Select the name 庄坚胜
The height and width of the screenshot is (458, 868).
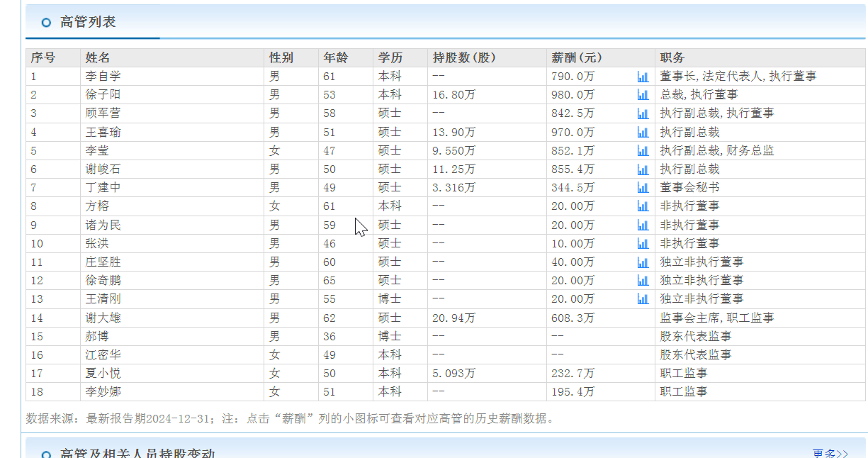(x=103, y=262)
